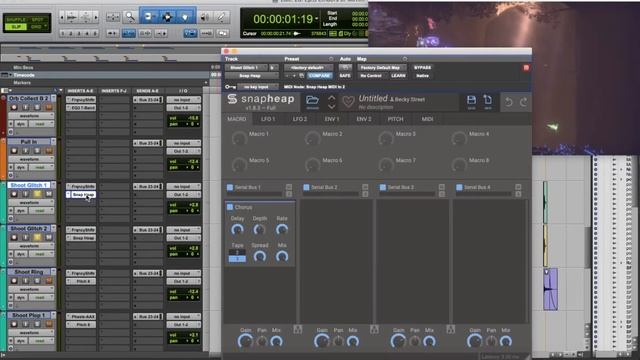Click the LEARN button
640x360 pixels.
[x=398, y=76]
